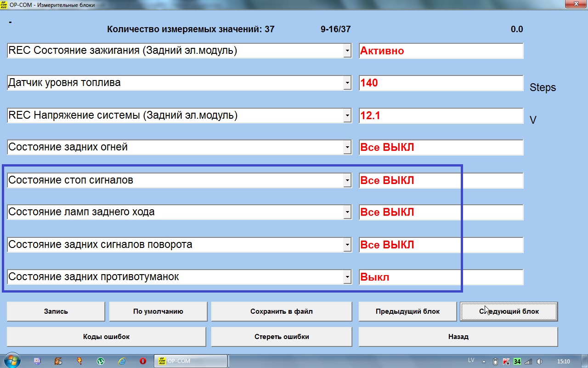Open 'Коды ошибок' button

point(106,337)
